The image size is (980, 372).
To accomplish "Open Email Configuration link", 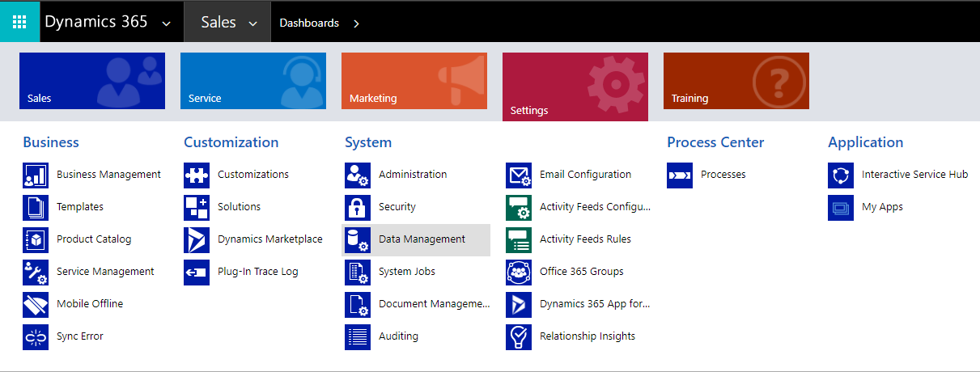I will point(585,174).
